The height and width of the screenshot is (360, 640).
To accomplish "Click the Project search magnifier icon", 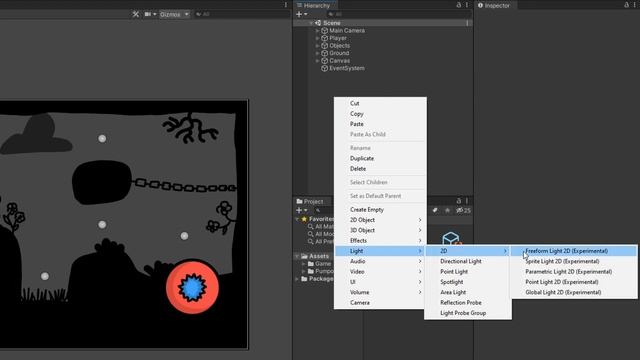I will (318, 211).
